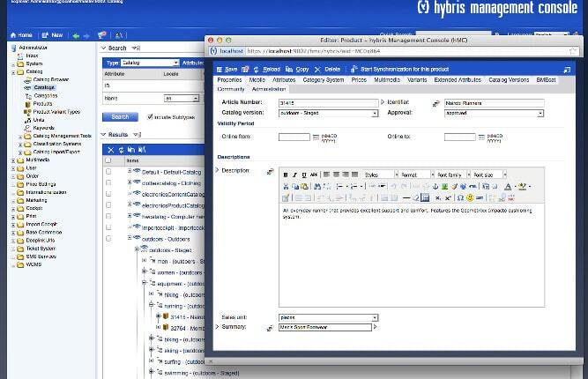The height and width of the screenshot is (379, 588).
Task: Click the blue Search button
Action: (120, 117)
